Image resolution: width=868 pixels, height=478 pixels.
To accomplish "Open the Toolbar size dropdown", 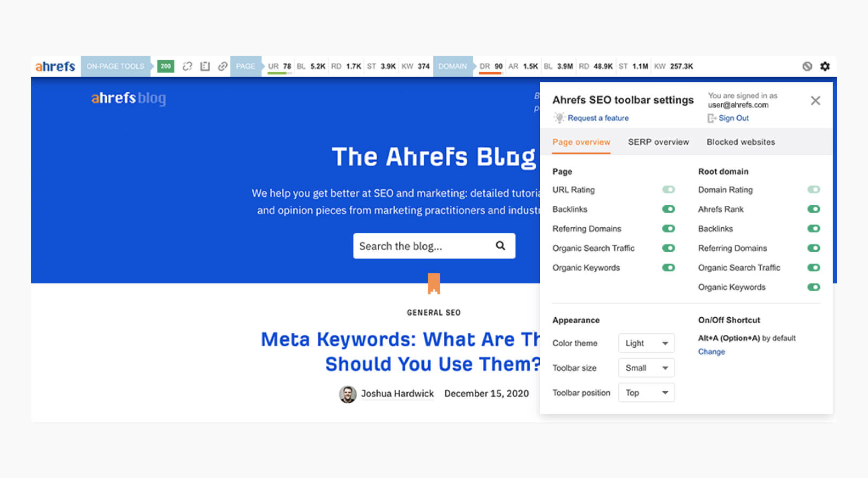I will [646, 368].
